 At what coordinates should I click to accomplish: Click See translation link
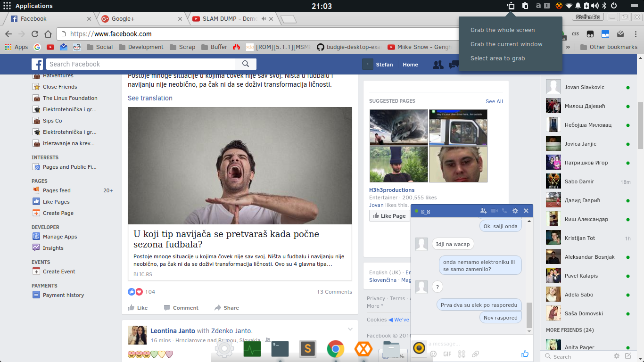point(150,98)
